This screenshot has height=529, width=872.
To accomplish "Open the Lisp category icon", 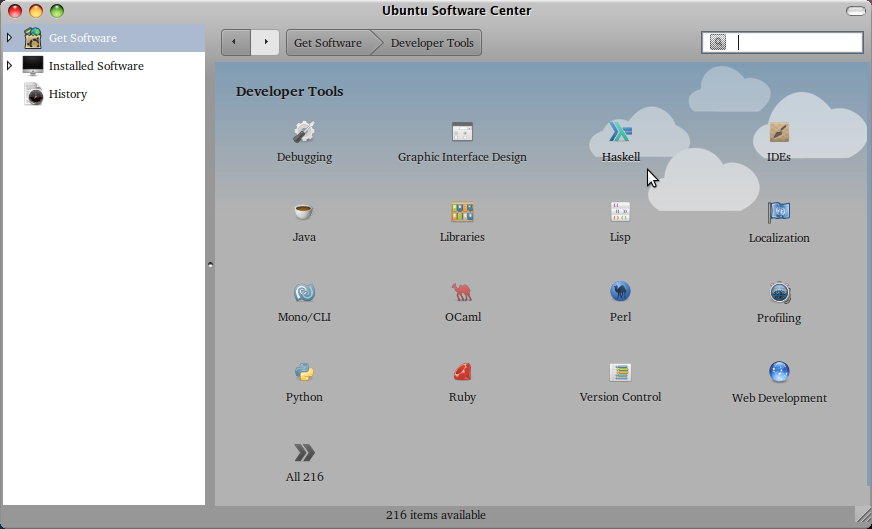I will point(620,212).
